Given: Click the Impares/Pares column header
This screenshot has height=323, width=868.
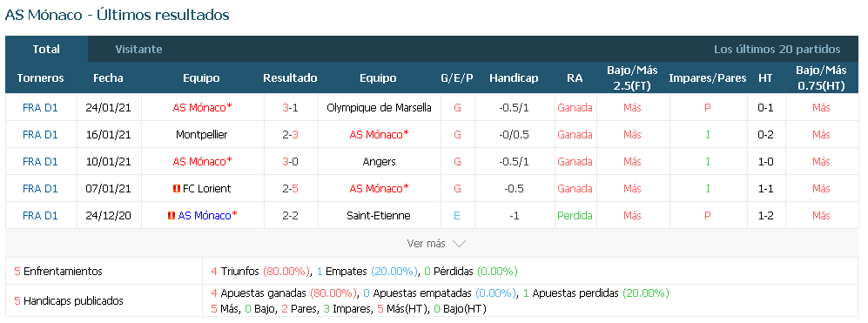Looking at the screenshot, I should 708,78.
